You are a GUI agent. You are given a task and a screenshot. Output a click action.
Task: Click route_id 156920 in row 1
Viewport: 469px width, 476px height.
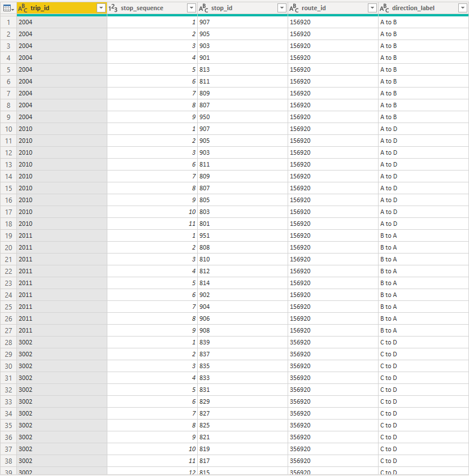click(x=333, y=22)
